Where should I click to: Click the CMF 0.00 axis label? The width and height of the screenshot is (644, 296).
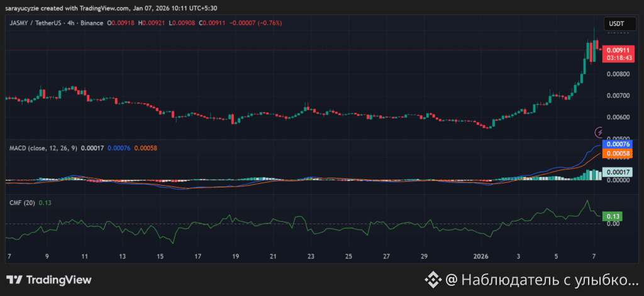613,224
